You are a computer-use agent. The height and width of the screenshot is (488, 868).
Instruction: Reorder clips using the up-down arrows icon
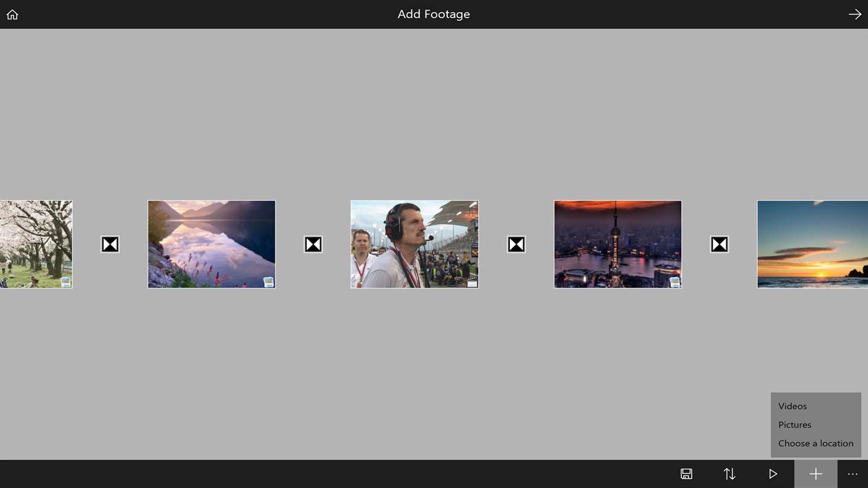coord(729,474)
